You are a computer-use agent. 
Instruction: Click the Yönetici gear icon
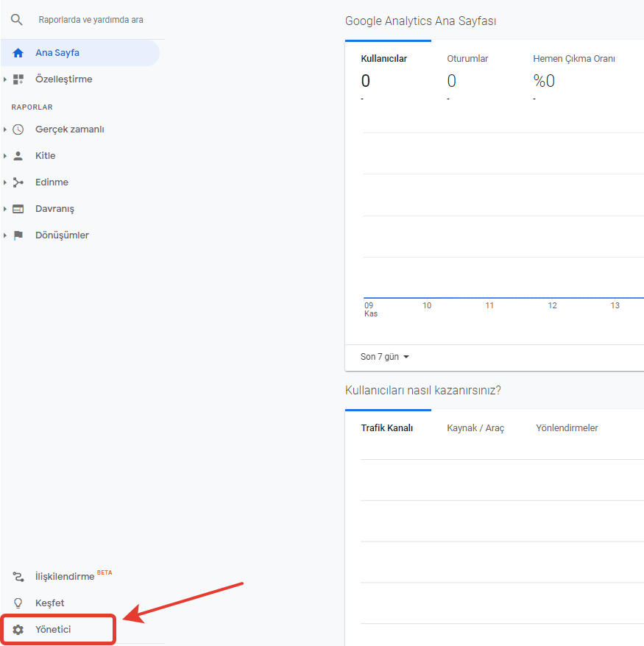[x=18, y=630]
